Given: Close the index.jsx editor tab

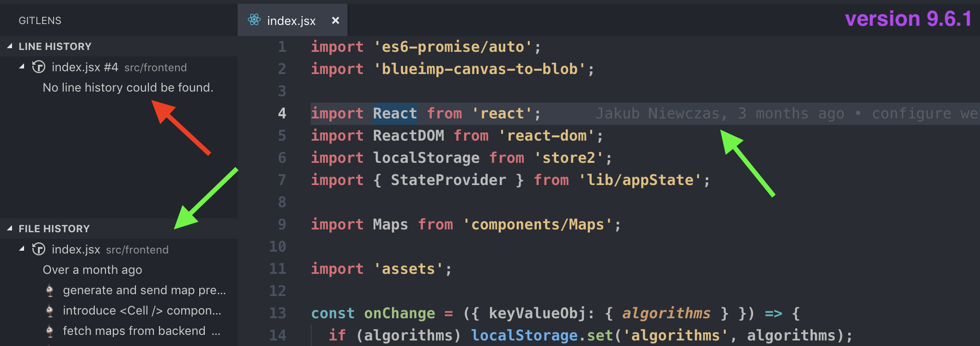Looking at the screenshot, I should coord(336,20).
